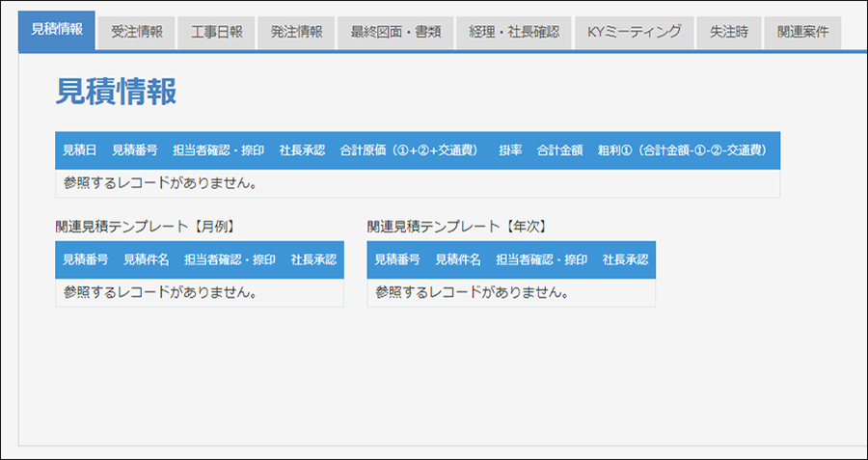Click 担当者確認・捺印 header in 年次 table
This screenshot has height=460, width=868.
coord(541,259)
